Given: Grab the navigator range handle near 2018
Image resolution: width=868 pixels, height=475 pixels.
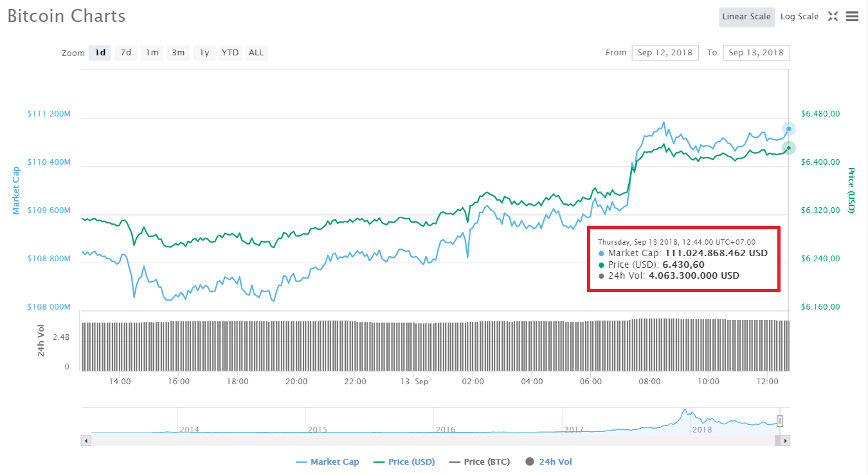Looking at the screenshot, I should (780, 421).
